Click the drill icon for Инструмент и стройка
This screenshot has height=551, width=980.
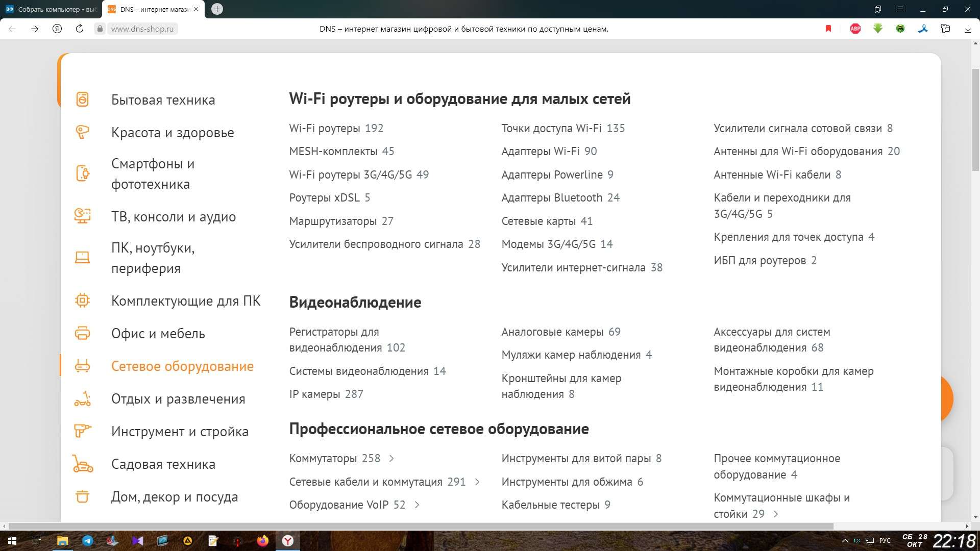pos(82,431)
